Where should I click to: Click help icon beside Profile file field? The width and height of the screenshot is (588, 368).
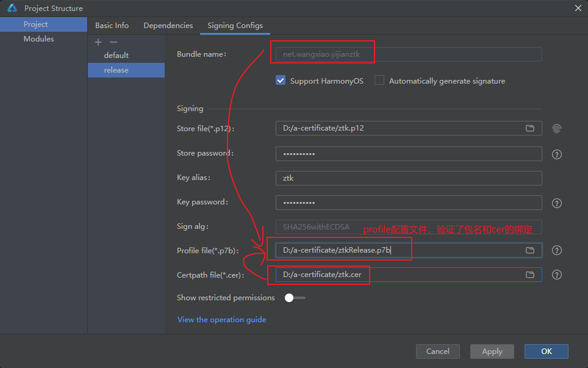coord(556,250)
